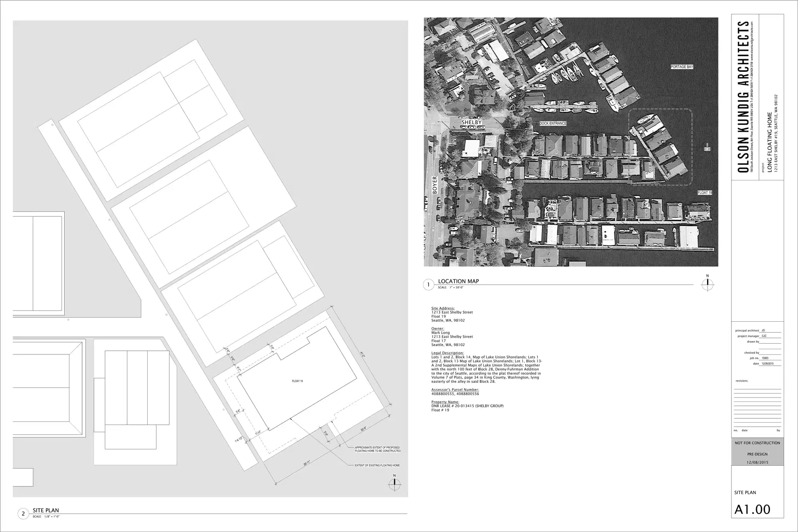Click the project manager field

tap(759, 336)
